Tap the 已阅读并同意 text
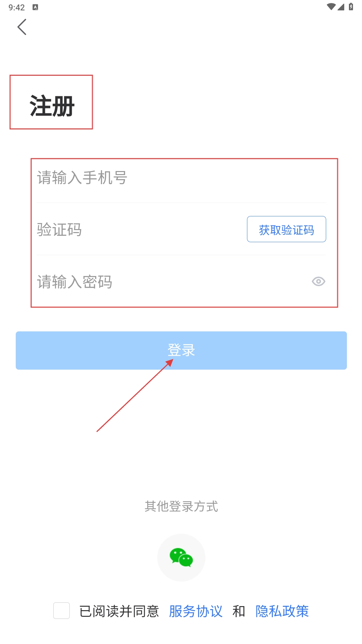 click(x=119, y=611)
